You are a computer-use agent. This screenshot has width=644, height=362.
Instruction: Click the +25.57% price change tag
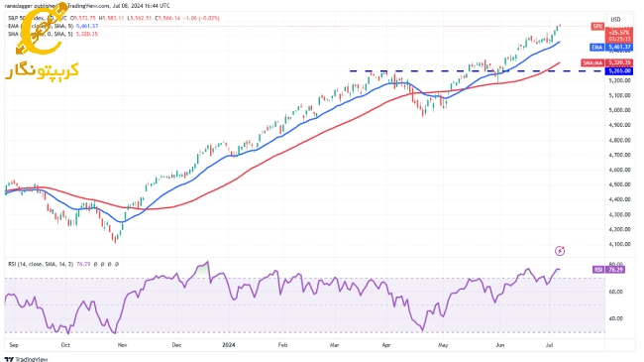619,32
